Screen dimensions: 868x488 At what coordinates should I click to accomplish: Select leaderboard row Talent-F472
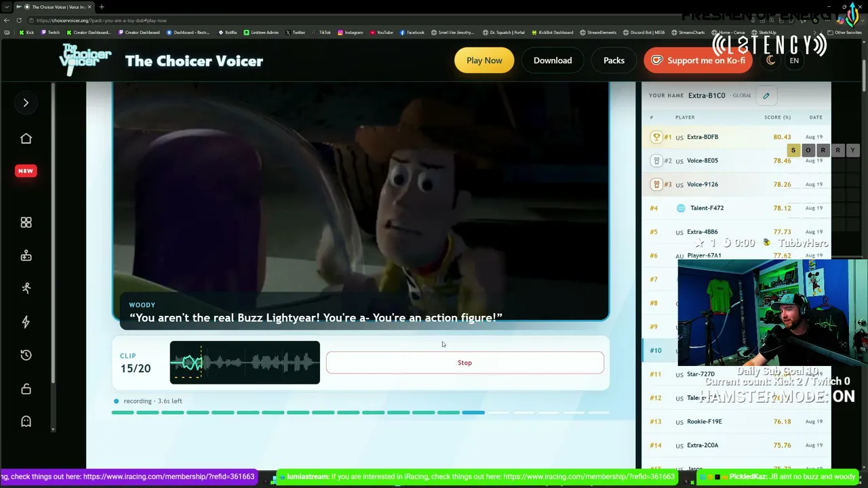[x=736, y=208]
